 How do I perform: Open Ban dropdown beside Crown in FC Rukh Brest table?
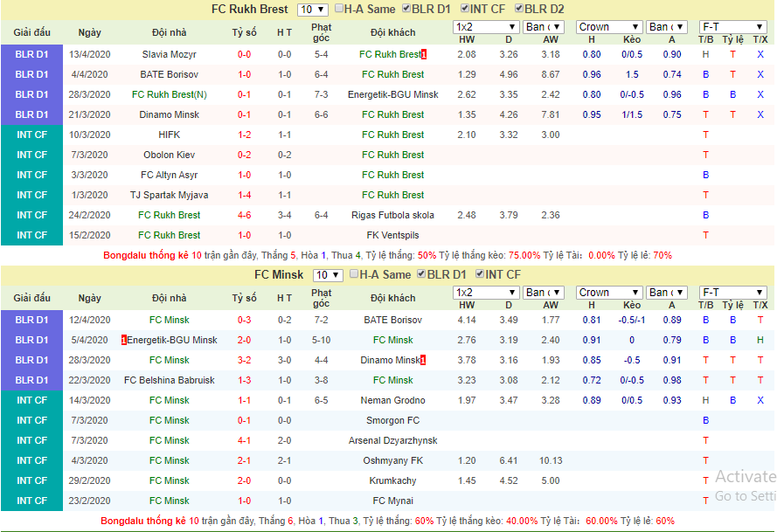tap(667, 27)
